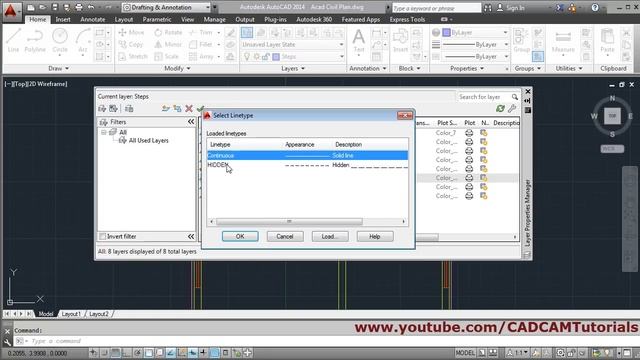Viewport: 640px width, 360px height.
Task: Toggle plot printer icon in highlighted layer row
Action: 469,178
